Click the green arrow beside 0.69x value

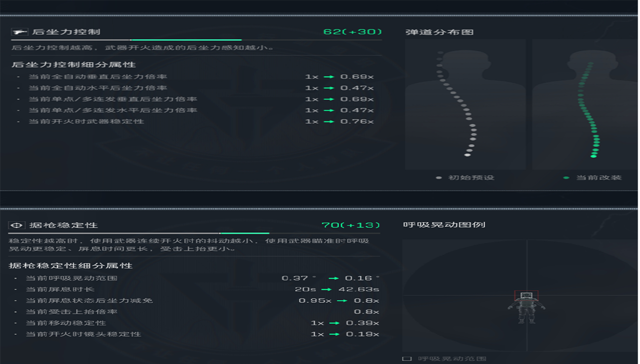pos(329,76)
